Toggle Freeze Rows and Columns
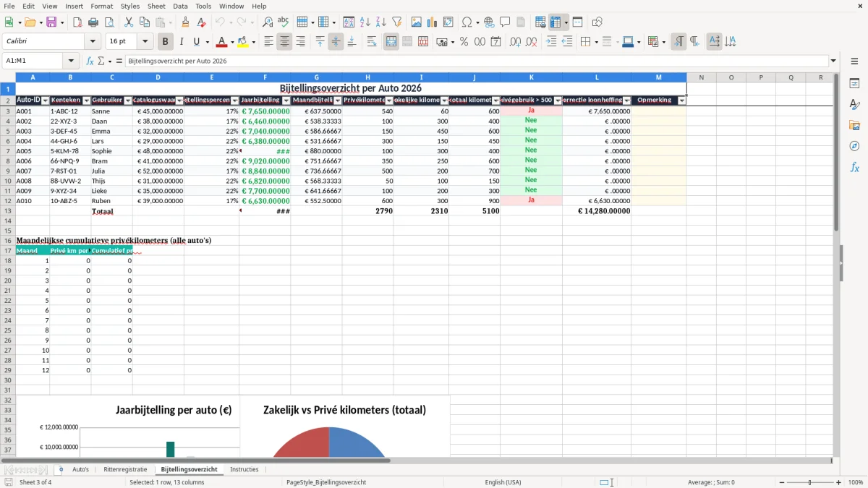868x488 pixels. tap(555, 22)
